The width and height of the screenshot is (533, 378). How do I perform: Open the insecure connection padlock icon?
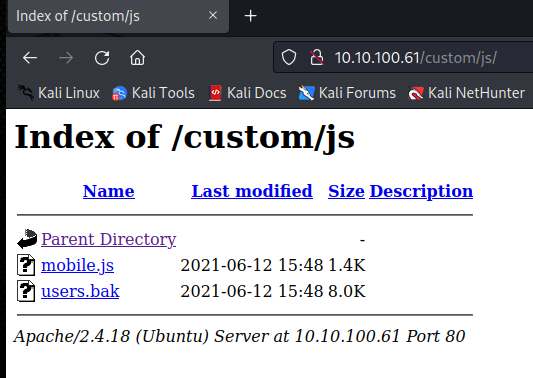[316, 57]
